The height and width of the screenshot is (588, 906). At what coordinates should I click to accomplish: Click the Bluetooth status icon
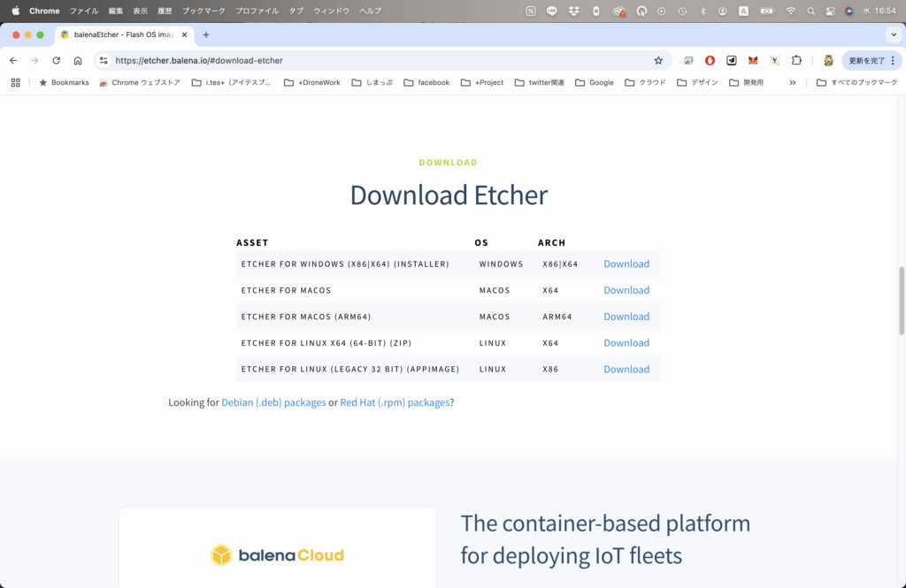point(703,11)
